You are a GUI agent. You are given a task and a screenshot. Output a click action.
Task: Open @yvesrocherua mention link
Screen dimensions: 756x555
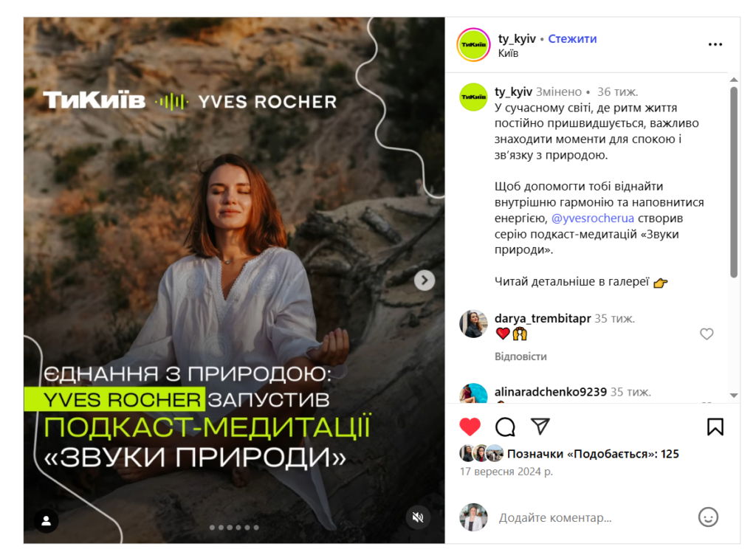coord(593,218)
